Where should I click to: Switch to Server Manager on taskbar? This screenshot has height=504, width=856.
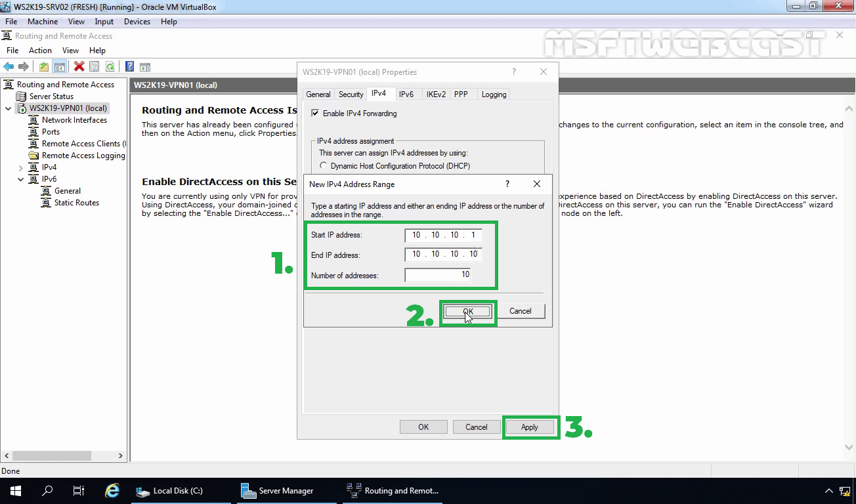[x=287, y=491]
